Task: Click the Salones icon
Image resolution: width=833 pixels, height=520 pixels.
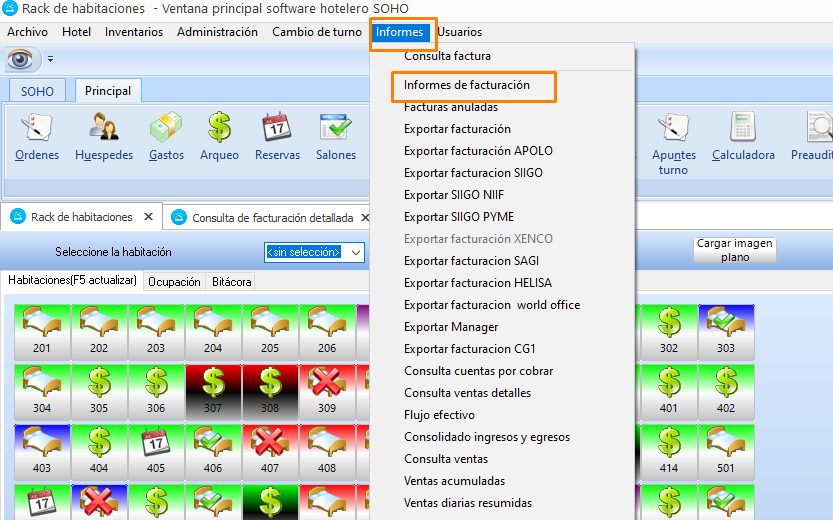Action: coord(335,136)
